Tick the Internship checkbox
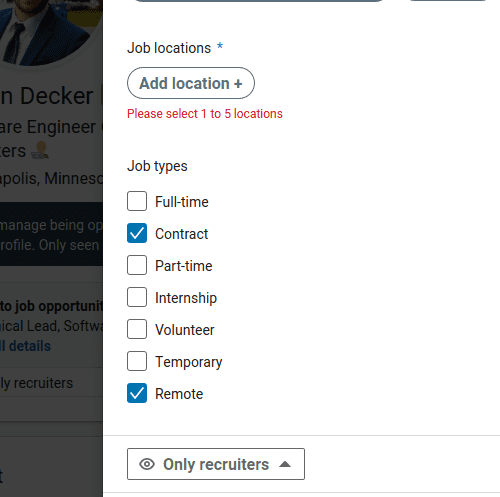This screenshot has height=497, width=500. (x=137, y=297)
